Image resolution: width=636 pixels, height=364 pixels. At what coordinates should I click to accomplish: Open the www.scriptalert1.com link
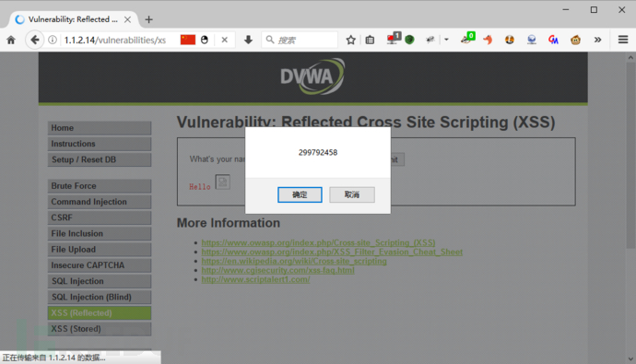tap(255, 279)
